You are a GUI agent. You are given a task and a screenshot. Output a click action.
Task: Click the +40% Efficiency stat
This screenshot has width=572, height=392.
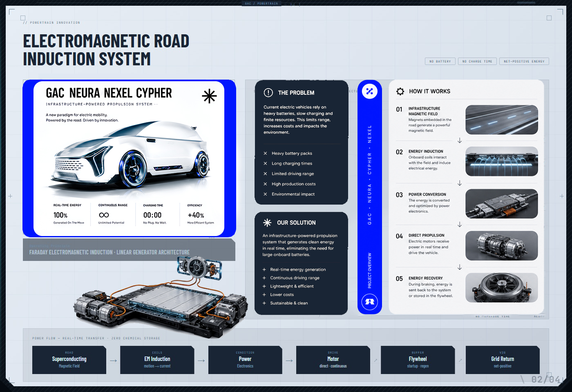pos(201,214)
